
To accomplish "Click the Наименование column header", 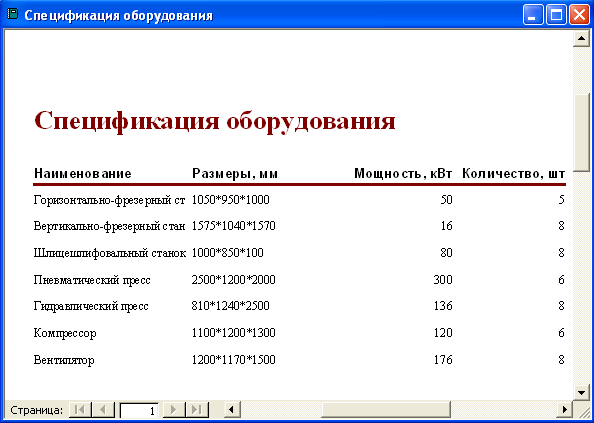I will 83,174.
